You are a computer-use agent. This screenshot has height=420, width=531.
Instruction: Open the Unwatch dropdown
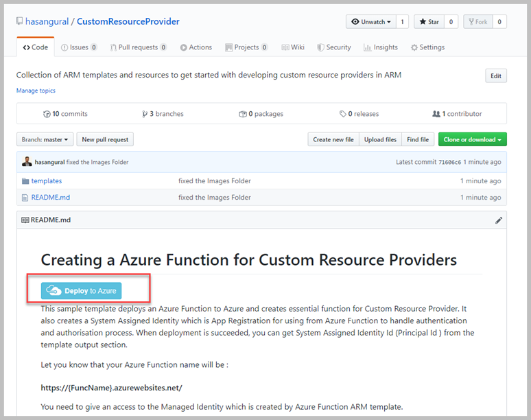(371, 22)
